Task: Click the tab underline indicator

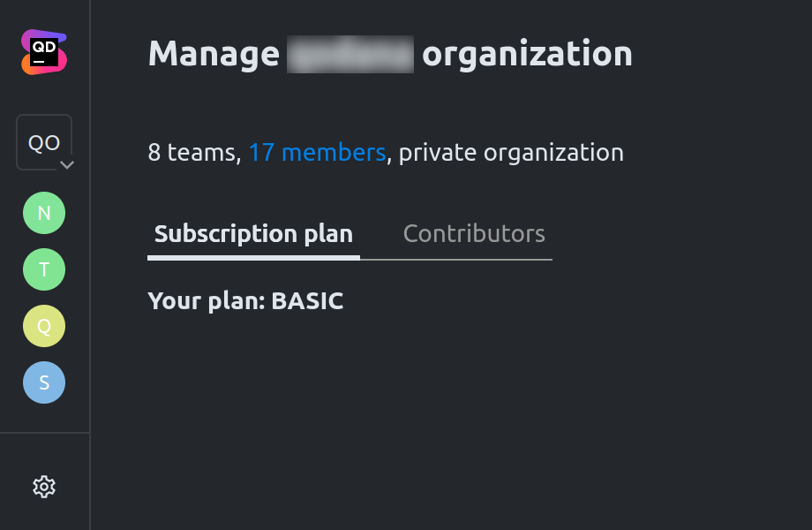Action: pos(253,258)
